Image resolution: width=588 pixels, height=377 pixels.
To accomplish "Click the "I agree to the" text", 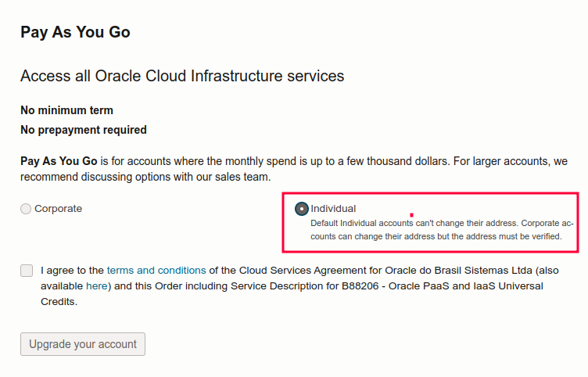I will point(73,271).
